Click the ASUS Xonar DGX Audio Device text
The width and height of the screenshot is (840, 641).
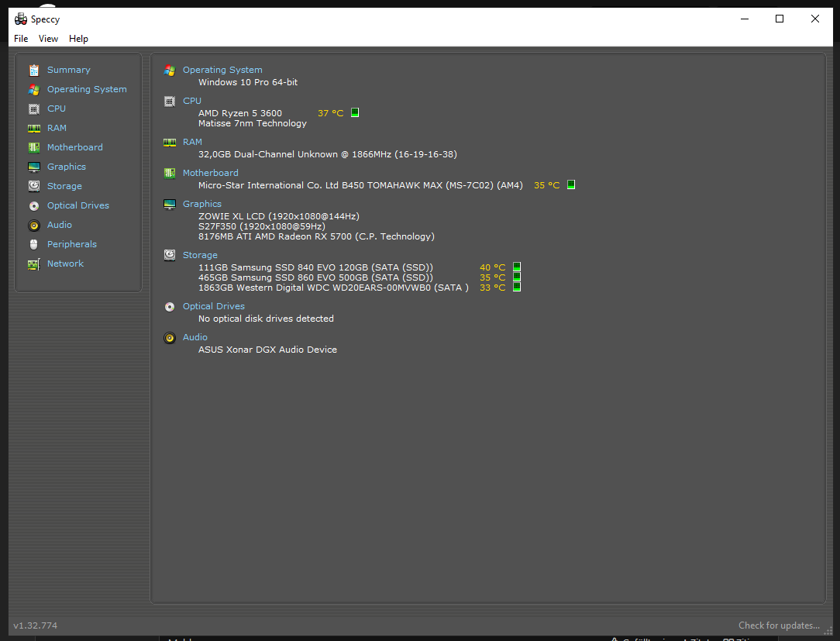(x=268, y=350)
